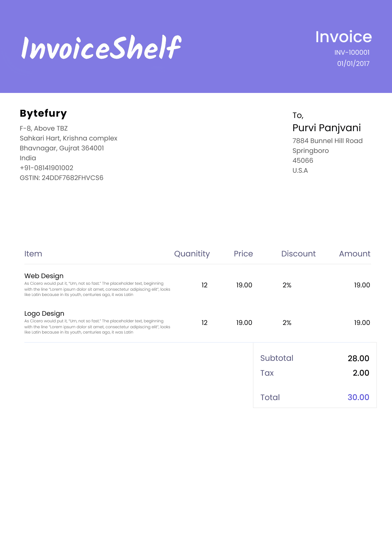The width and height of the screenshot is (392, 555).
Task: Click the Quanitity column header
Action: click(x=192, y=254)
